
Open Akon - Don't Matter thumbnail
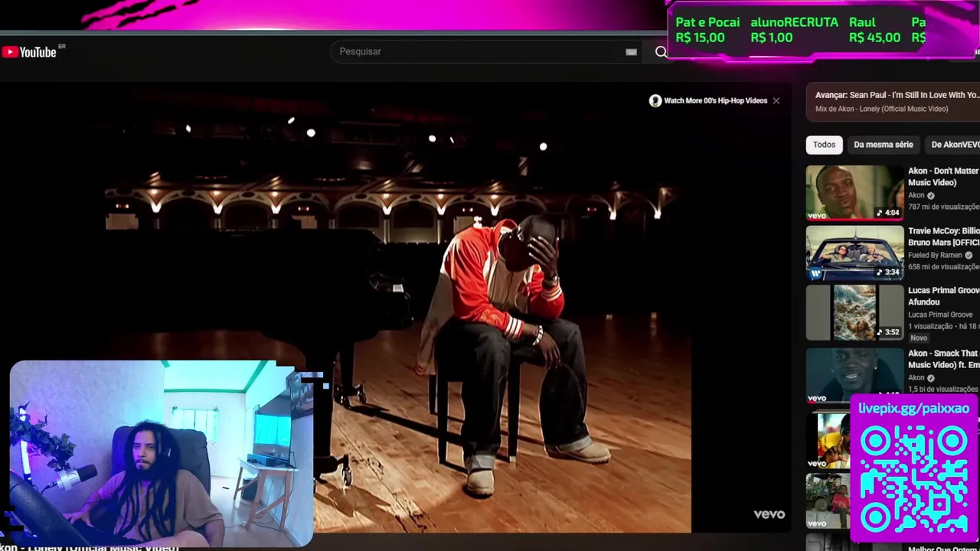coord(854,192)
